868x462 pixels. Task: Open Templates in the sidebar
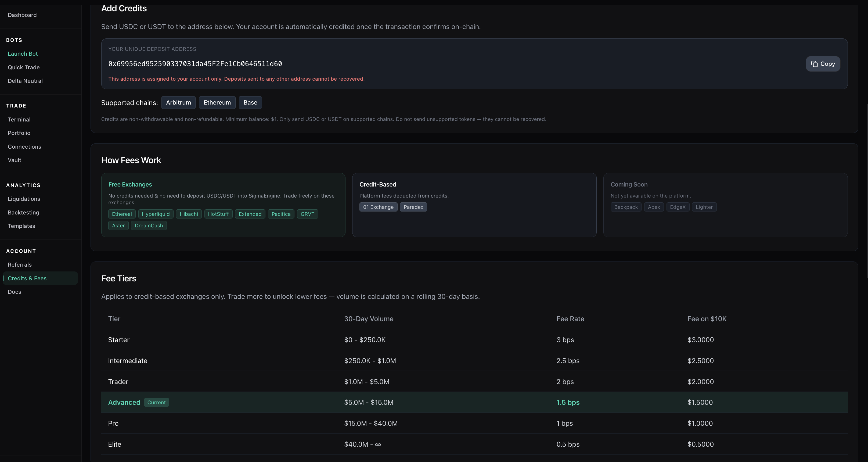click(x=21, y=226)
